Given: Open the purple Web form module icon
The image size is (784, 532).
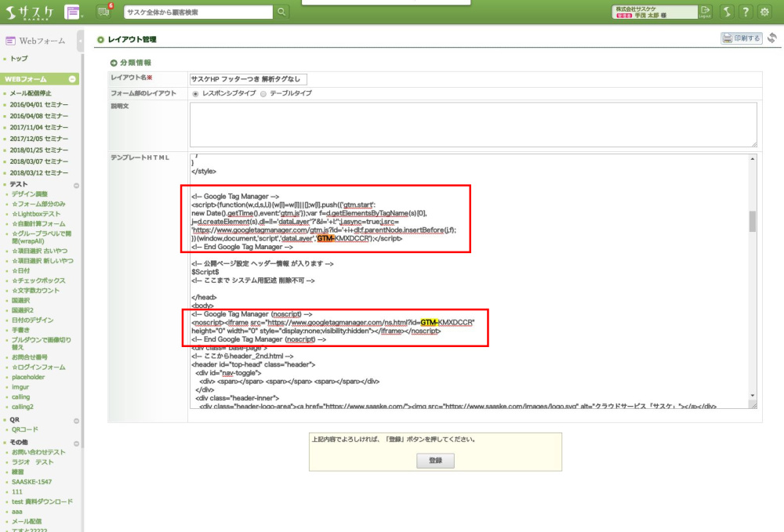Looking at the screenshot, I should click(x=73, y=12).
